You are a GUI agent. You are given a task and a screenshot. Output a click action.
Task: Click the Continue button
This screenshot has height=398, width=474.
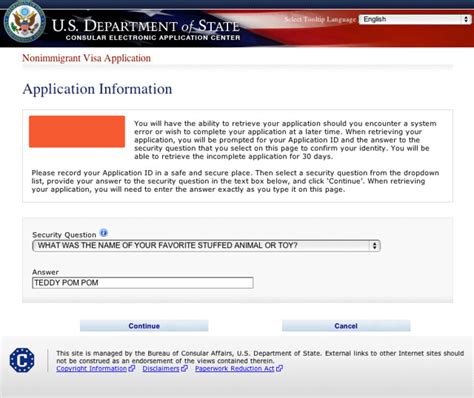coord(144,326)
